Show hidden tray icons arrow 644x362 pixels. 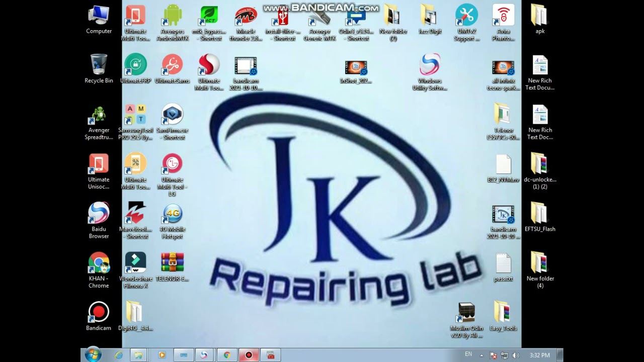(481, 355)
